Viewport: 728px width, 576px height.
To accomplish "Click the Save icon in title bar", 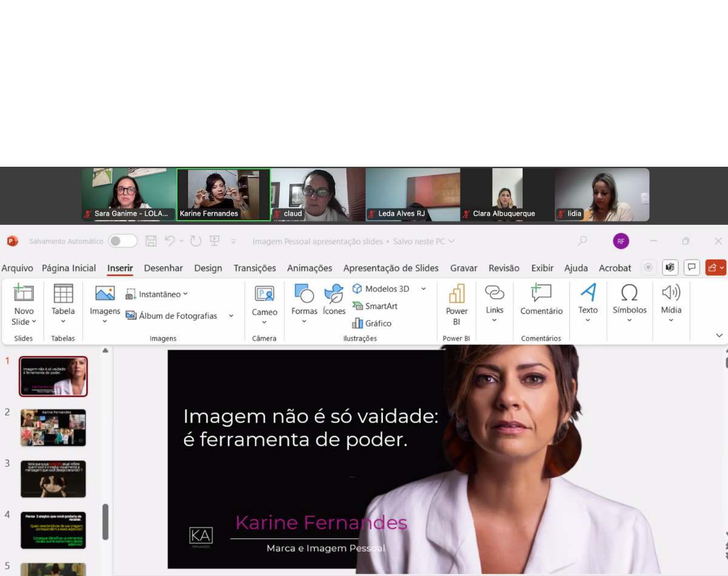I will pos(151,241).
